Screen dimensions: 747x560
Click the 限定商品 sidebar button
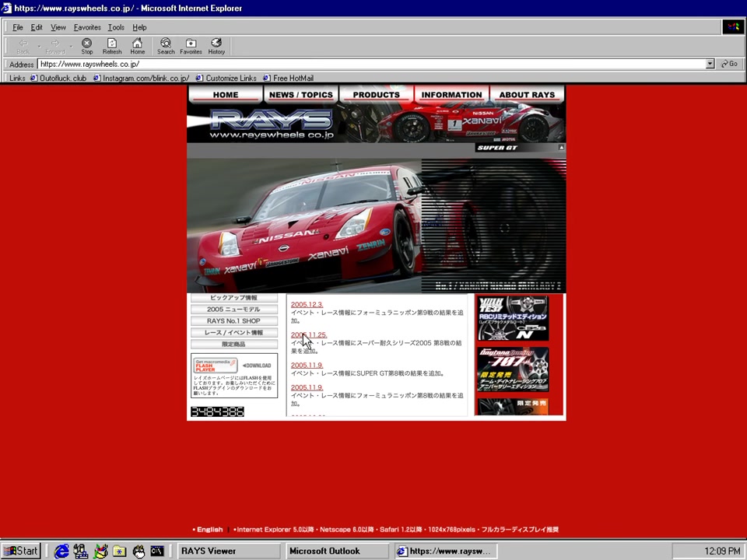[234, 344]
